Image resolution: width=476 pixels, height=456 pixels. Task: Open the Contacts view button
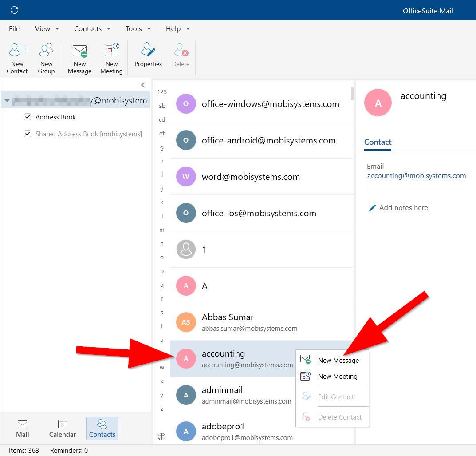[x=102, y=428]
